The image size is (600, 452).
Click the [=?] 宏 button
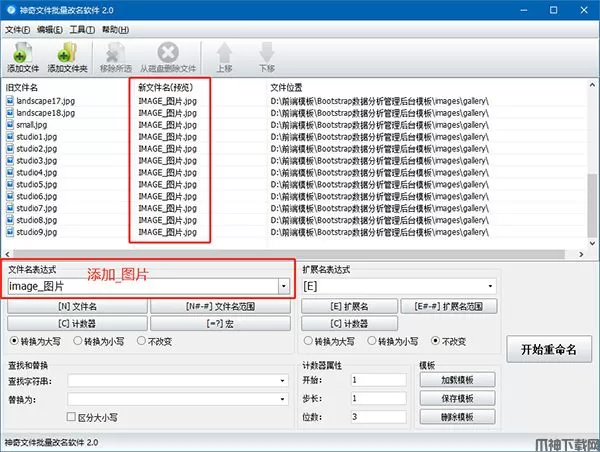220,324
